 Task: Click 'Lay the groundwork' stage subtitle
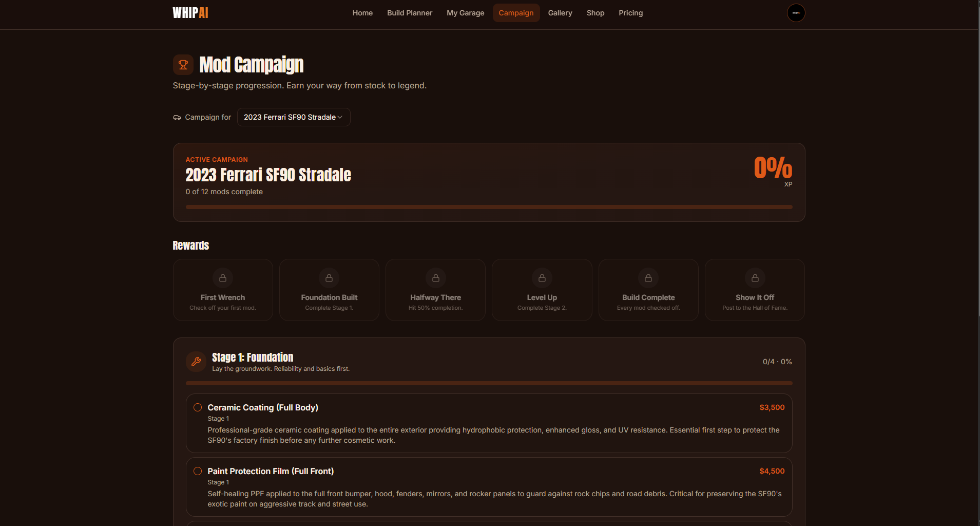(281, 369)
